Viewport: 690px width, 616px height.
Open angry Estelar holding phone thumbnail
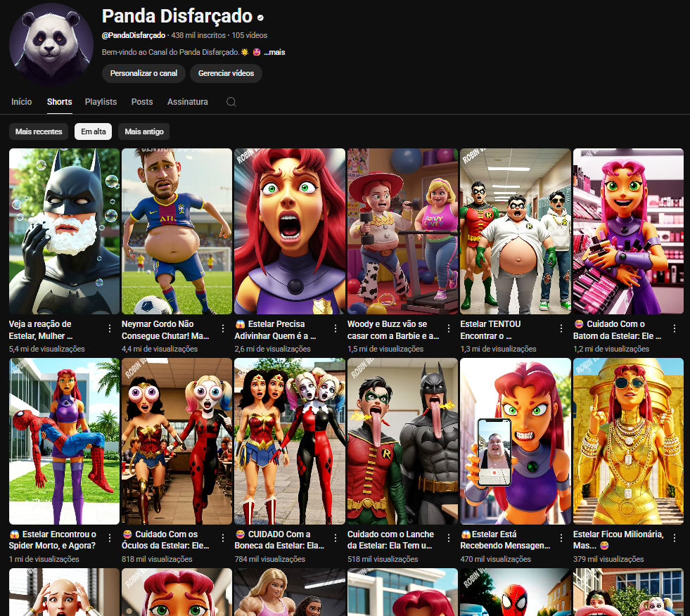pos(516,442)
